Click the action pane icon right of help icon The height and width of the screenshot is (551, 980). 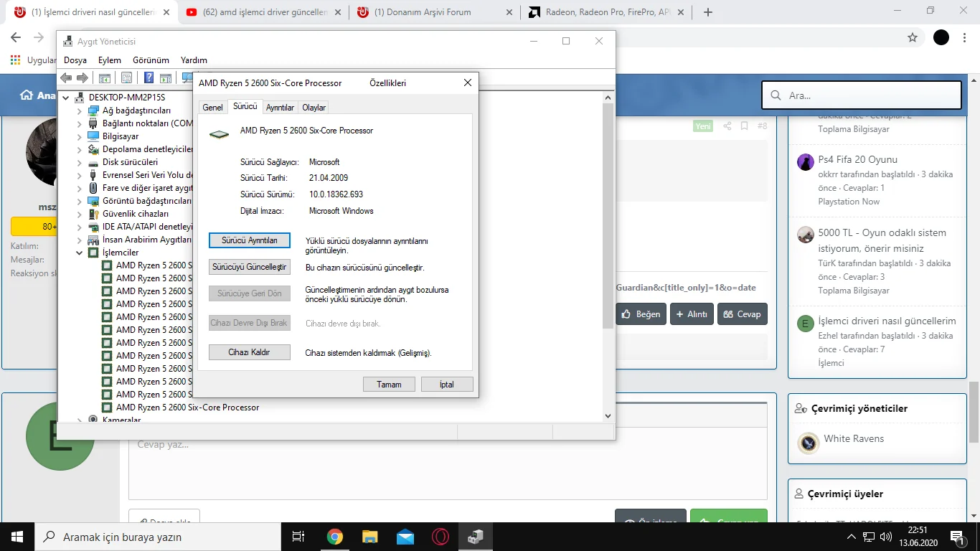tap(166, 77)
